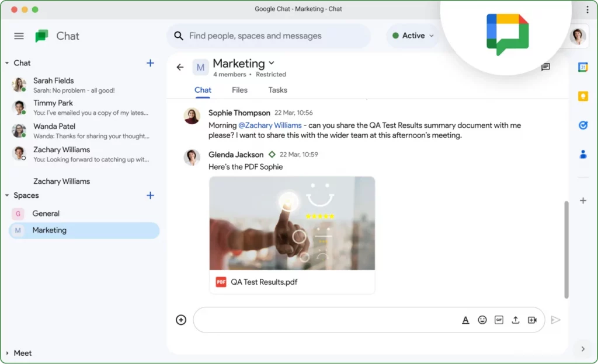Open the threads panel icon
The width and height of the screenshot is (598, 364).
pyautogui.click(x=545, y=67)
